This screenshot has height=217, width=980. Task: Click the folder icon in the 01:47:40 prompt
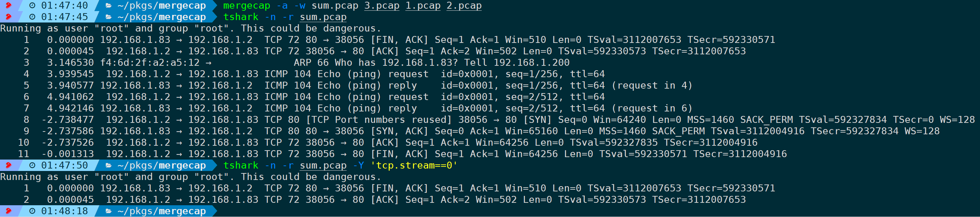tap(109, 6)
